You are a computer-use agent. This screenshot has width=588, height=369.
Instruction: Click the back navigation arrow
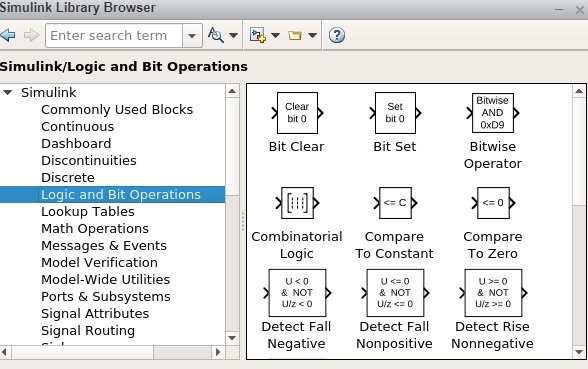click(x=8, y=35)
